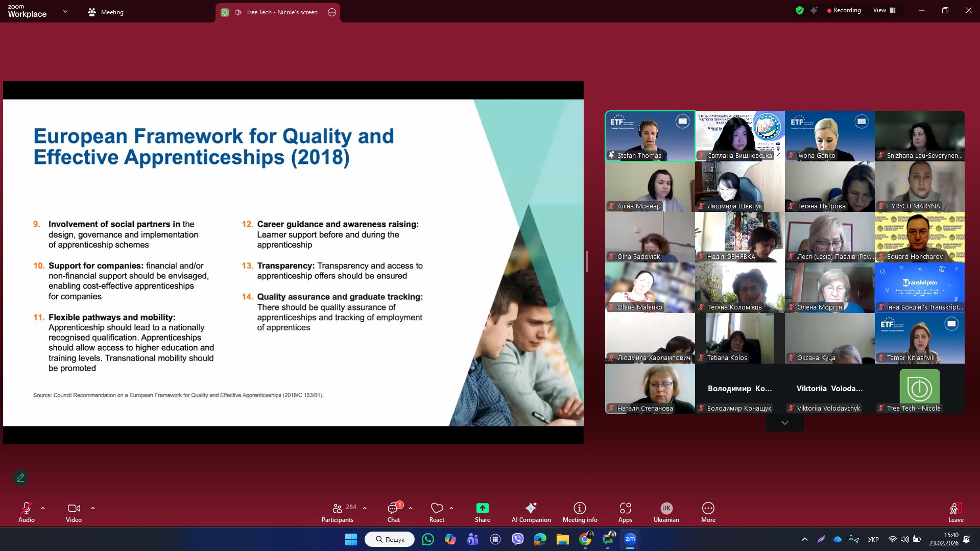Open the Chat panel
This screenshot has width=980, height=551.
pyautogui.click(x=393, y=512)
